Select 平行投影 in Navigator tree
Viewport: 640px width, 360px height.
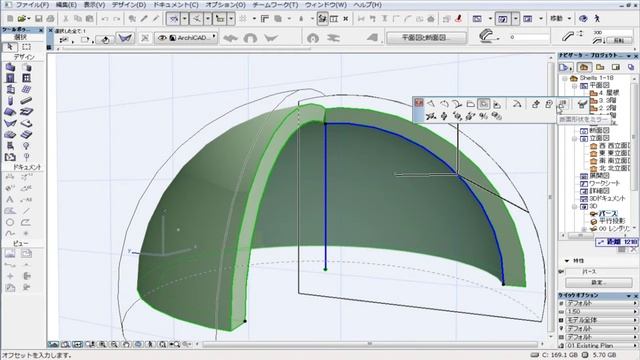(607, 221)
